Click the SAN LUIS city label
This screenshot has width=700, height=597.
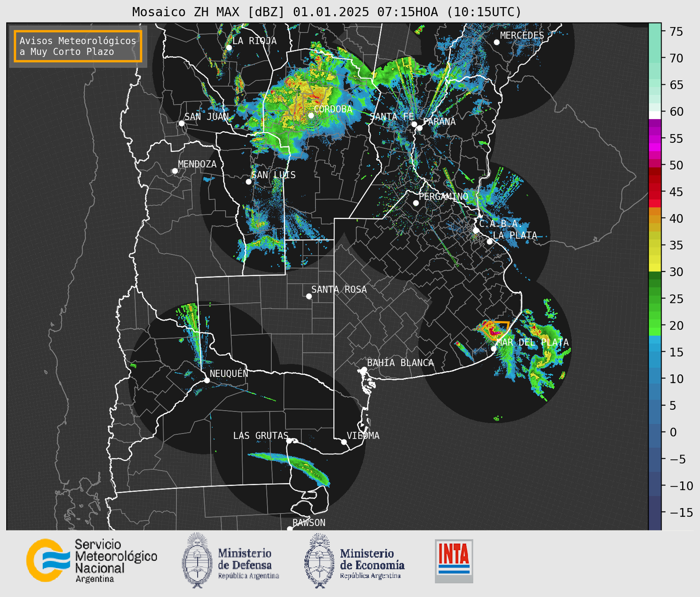pos(273,175)
